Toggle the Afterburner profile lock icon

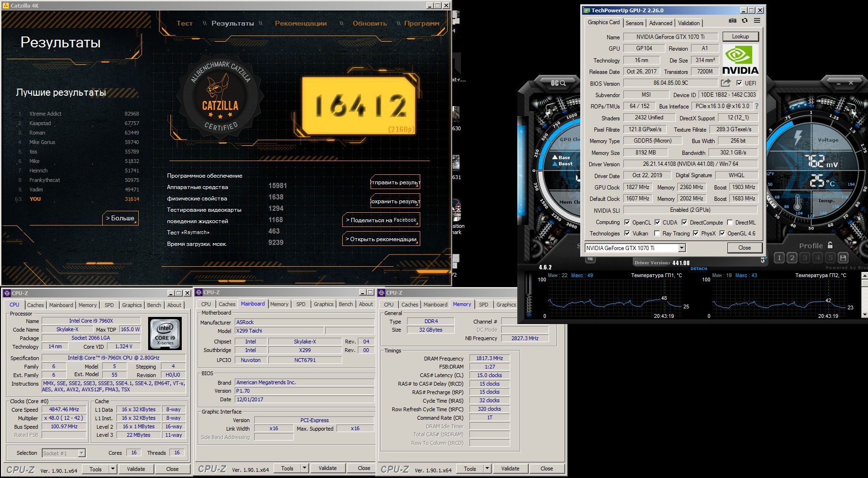(x=830, y=245)
